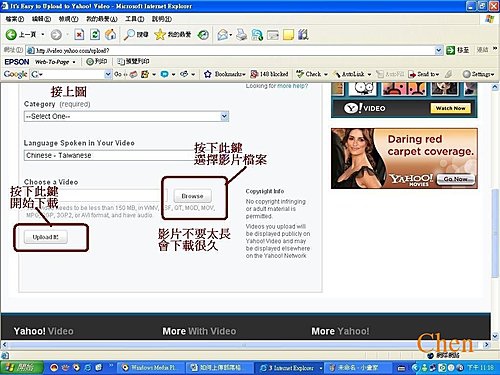
Task: Click the Windows Start button
Action: click(x=22, y=367)
